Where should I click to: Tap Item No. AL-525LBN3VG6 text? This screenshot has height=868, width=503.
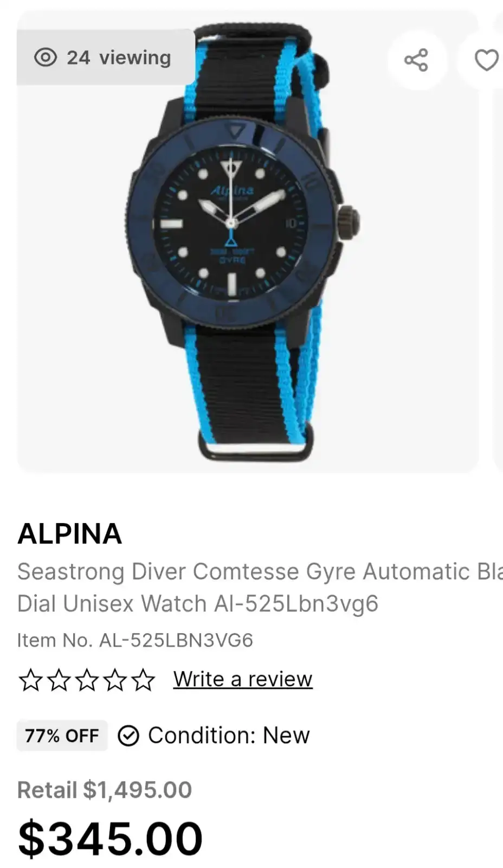coord(135,640)
